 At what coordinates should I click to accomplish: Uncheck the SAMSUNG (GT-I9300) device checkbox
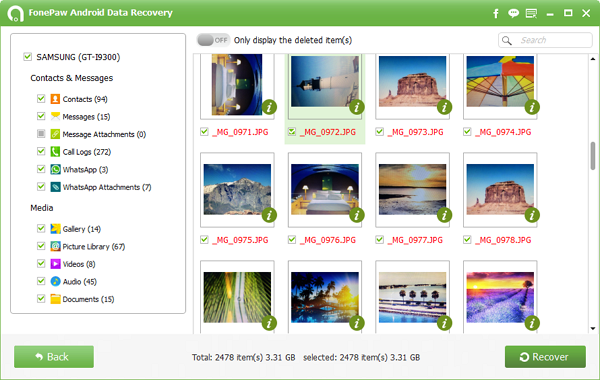pyautogui.click(x=28, y=57)
